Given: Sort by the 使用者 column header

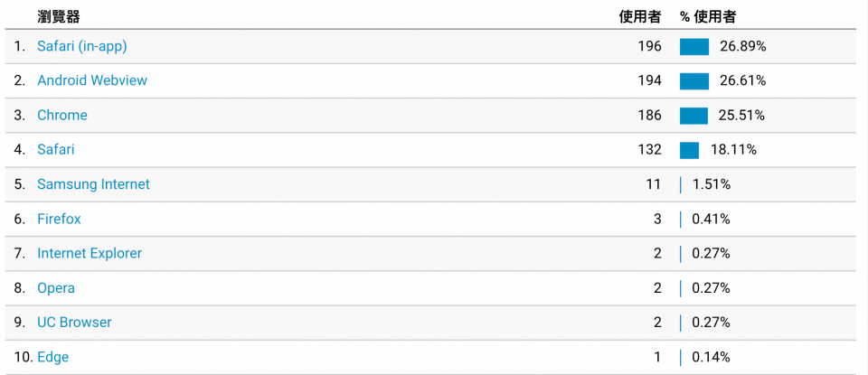Looking at the screenshot, I should pyautogui.click(x=640, y=17).
